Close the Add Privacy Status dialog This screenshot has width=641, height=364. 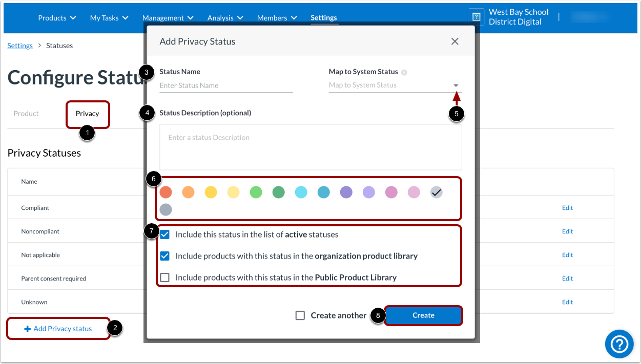pyautogui.click(x=454, y=41)
